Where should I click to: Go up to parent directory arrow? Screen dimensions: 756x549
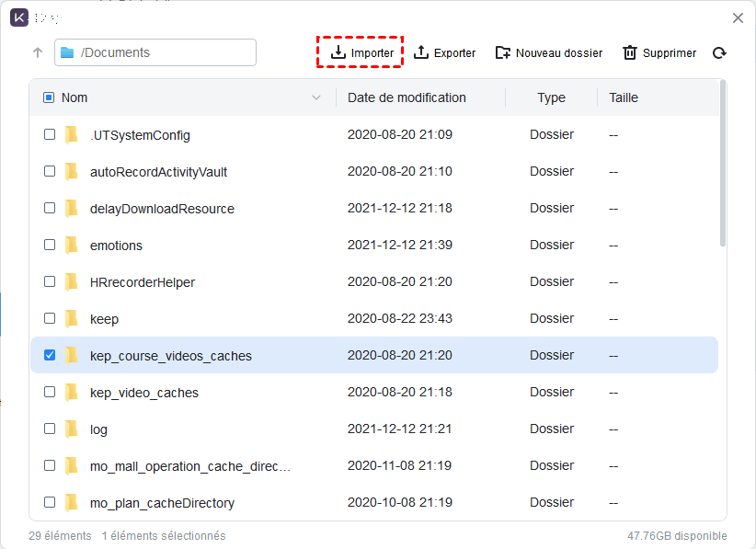pyautogui.click(x=38, y=52)
